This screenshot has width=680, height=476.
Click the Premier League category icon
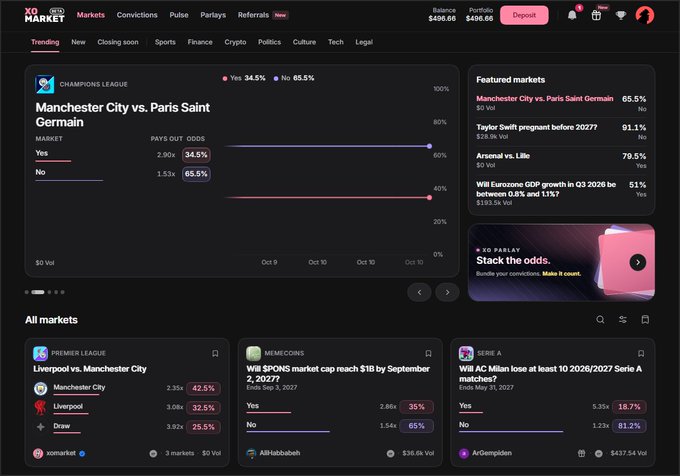click(x=40, y=353)
